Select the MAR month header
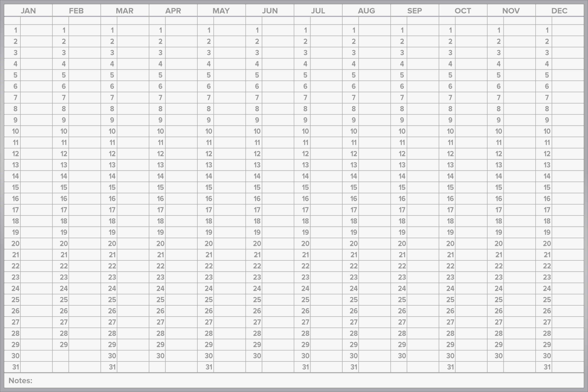This screenshot has width=588, height=392. [x=125, y=11]
